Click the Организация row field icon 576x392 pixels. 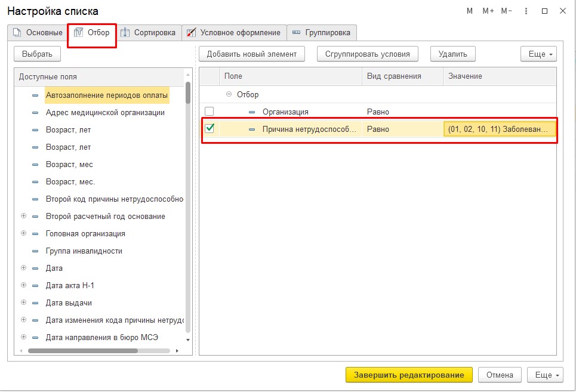(252, 112)
